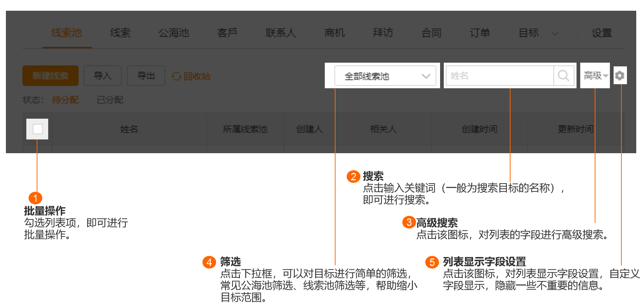Open the 公海池 tab
This screenshot has width=644, height=303.
174,33
